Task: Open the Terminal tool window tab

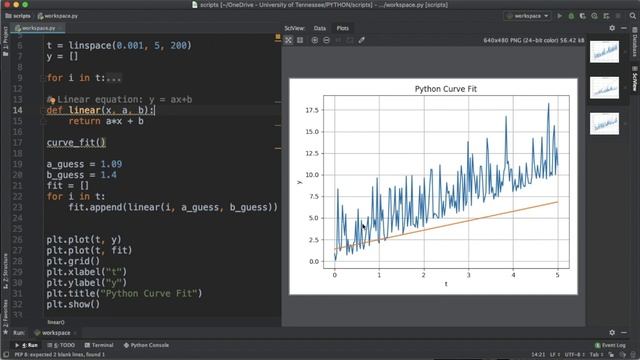Action: point(99,345)
